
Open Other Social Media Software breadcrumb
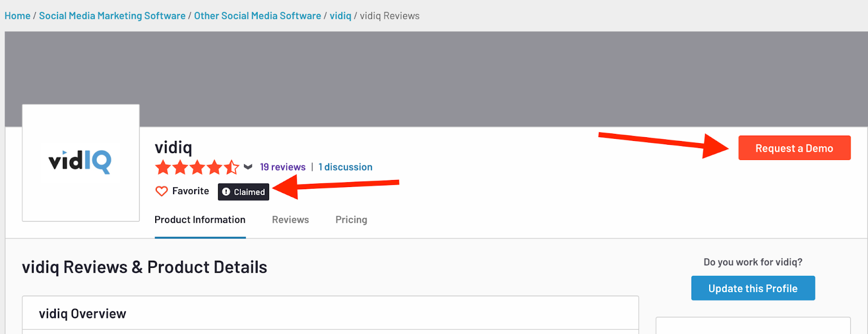point(258,16)
